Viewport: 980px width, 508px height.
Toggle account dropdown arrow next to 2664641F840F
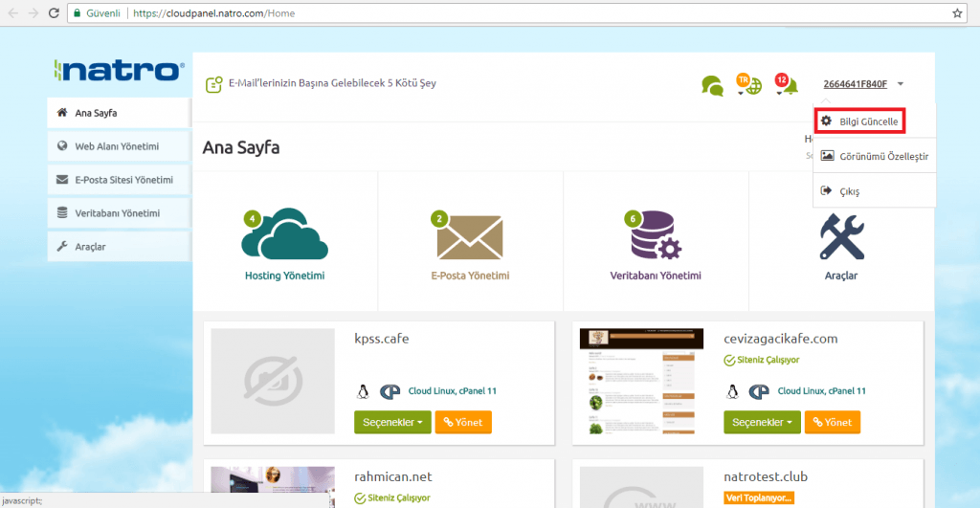click(x=901, y=84)
